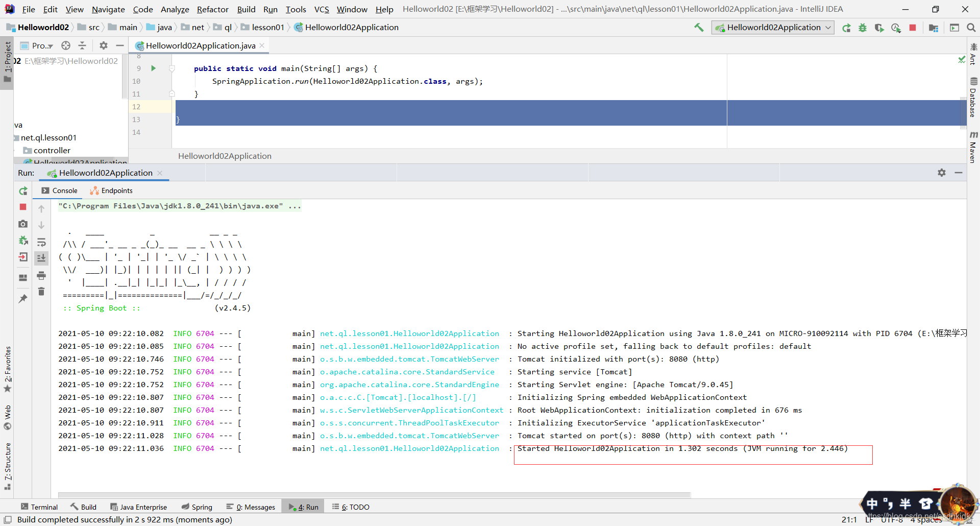Image resolution: width=980 pixels, height=526 pixels.
Task: Click the Build Project hammer icon
Action: point(699,28)
